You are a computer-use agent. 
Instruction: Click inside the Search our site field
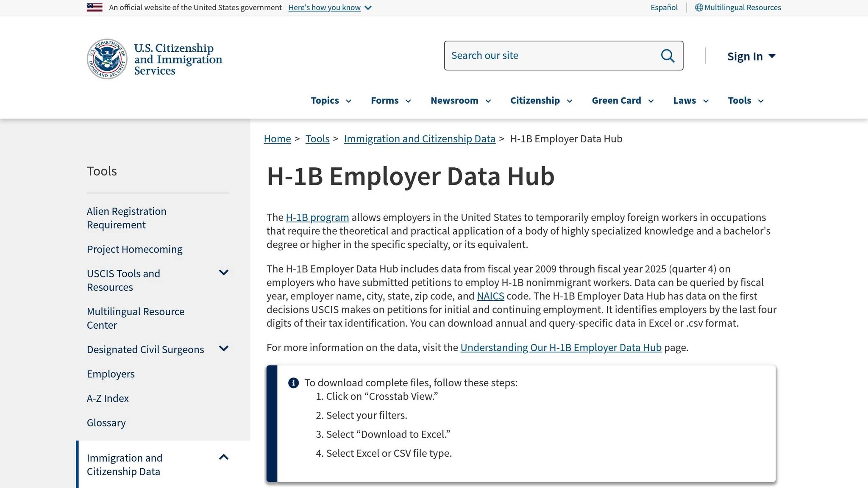point(530,55)
